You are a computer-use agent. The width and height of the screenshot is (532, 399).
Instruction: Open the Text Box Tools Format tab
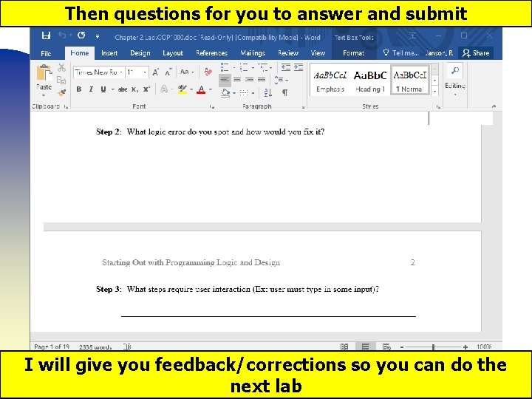[x=353, y=53]
